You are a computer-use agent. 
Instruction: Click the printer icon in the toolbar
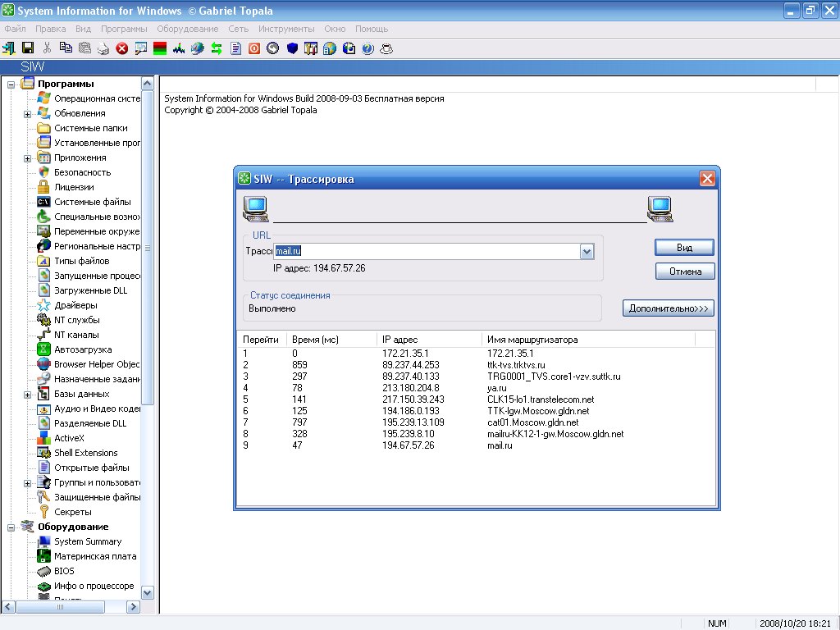[x=103, y=48]
